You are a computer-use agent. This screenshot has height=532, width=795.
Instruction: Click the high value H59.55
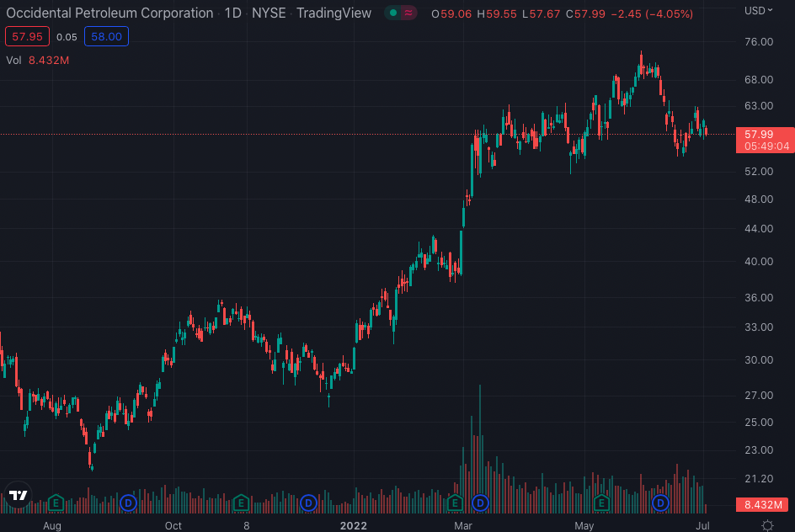pyautogui.click(x=497, y=14)
